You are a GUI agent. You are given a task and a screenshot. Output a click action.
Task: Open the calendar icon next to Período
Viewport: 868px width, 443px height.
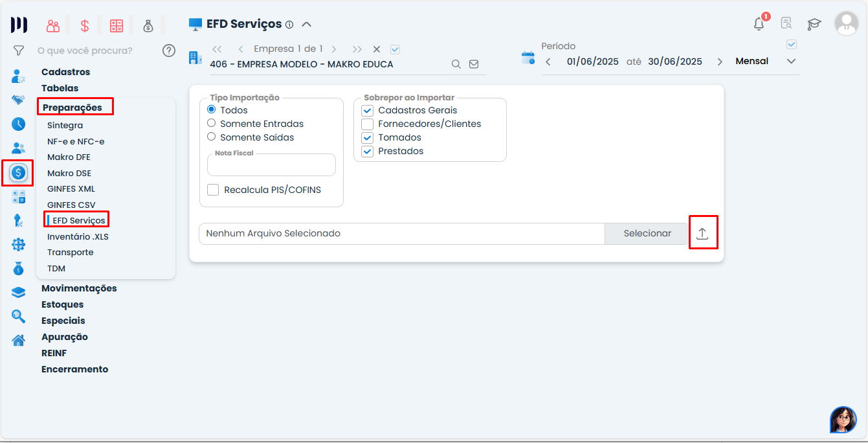[528, 58]
